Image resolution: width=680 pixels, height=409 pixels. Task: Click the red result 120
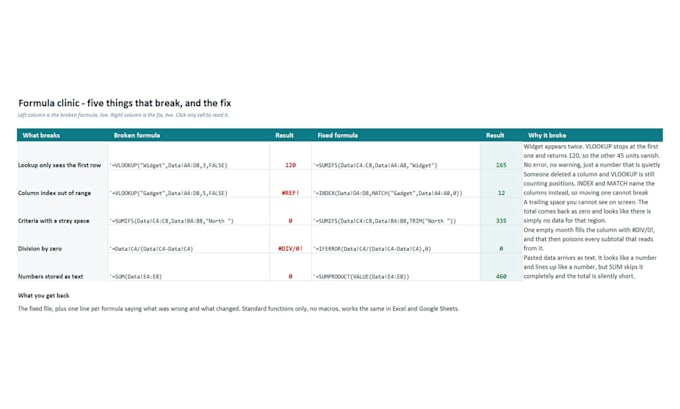coord(290,165)
